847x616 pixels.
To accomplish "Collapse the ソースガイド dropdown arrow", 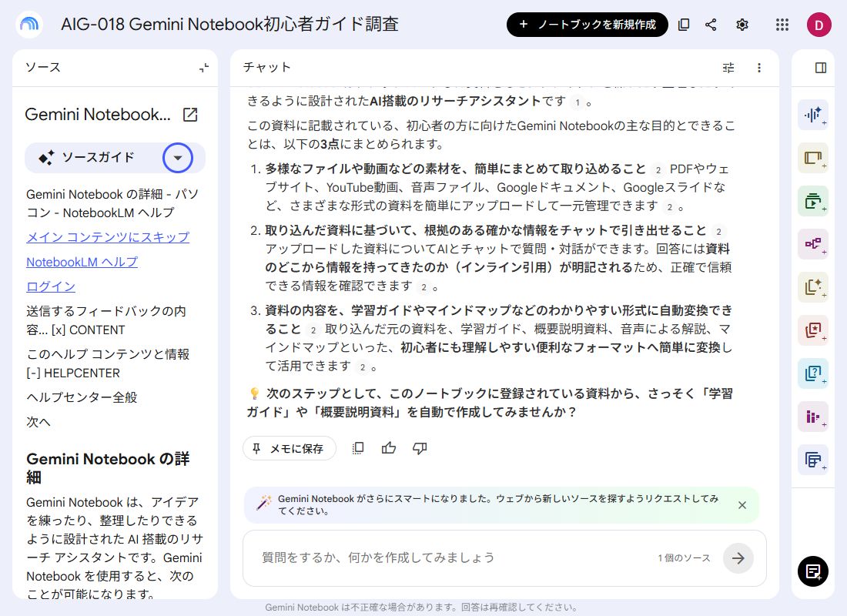I will (x=178, y=158).
